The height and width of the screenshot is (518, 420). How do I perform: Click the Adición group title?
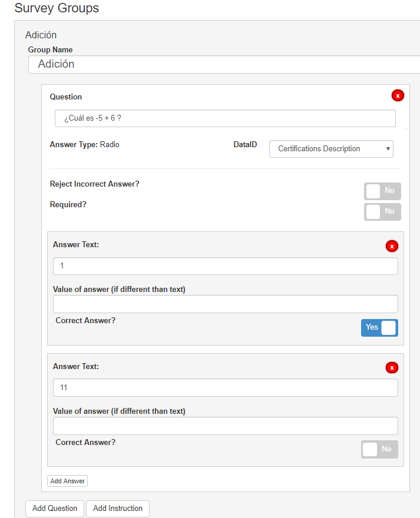[x=41, y=35]
